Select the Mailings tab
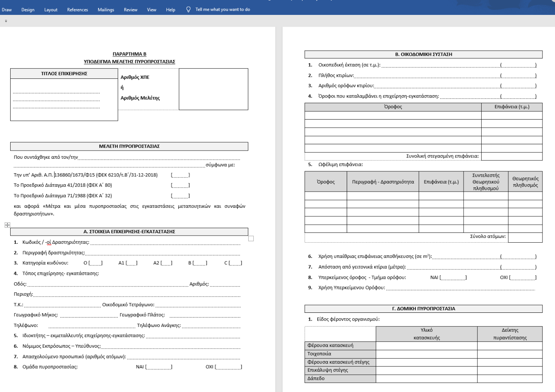The height and width of the screenshot is (392, 555). click(x=106, y=10)
